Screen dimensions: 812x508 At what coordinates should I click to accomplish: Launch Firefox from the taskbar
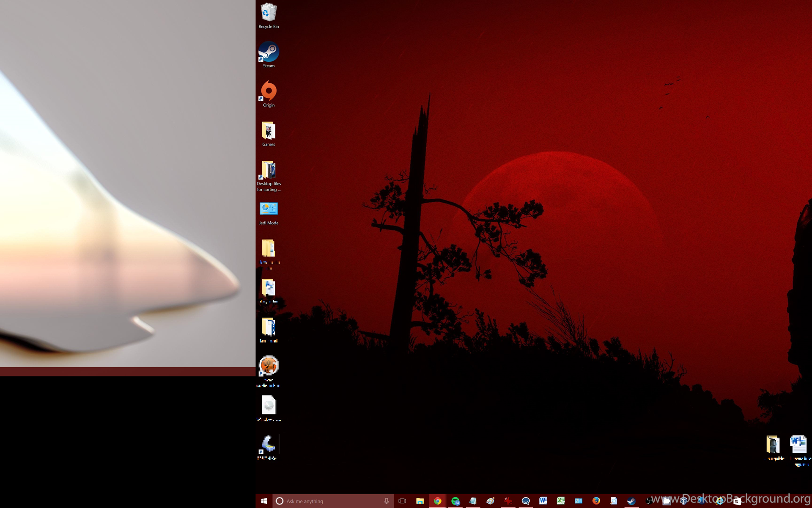[596, 501]
